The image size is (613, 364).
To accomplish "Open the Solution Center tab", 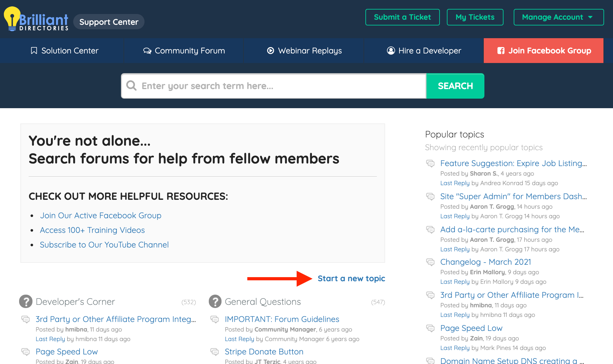I will tap(65, 51).
